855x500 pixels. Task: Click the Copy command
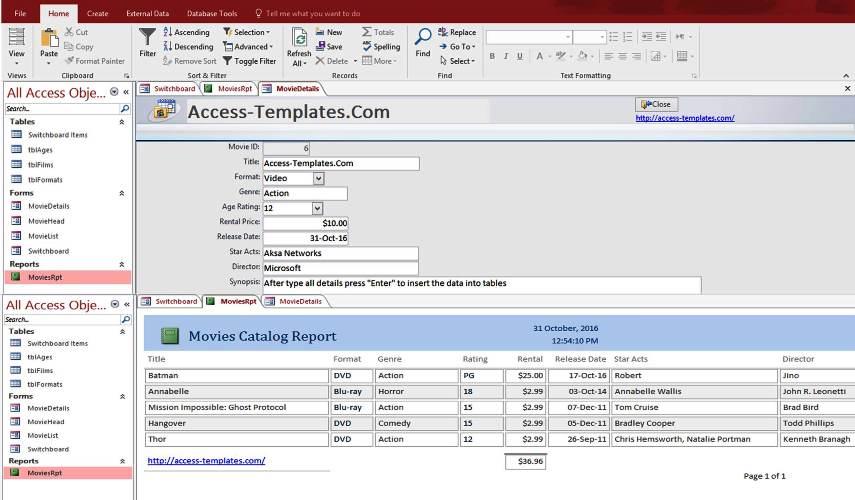pyautogui.click(x=79, y=46)
